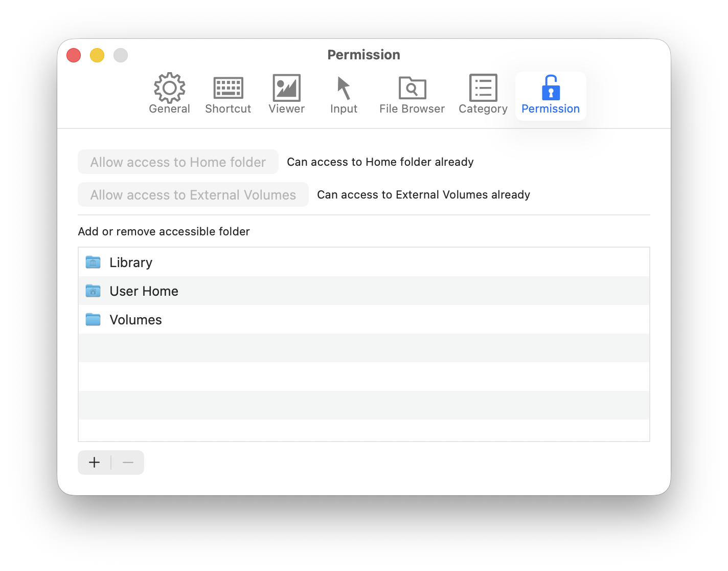
Task: Minimize the window using yellow button
Action: point(97,55)
